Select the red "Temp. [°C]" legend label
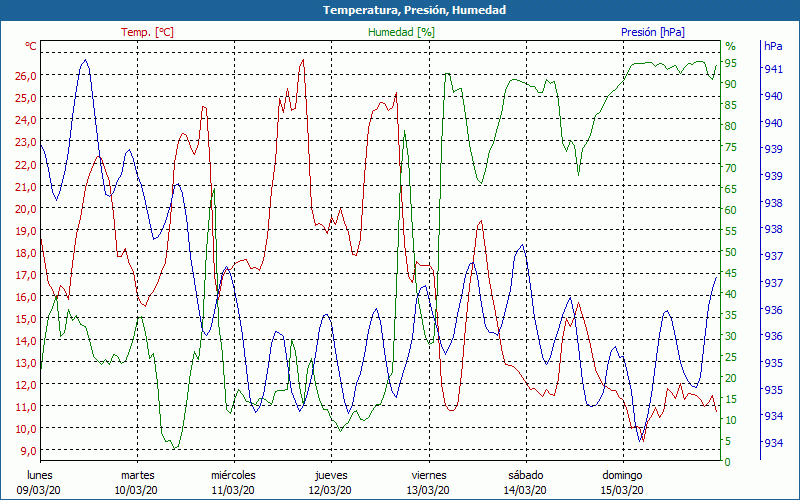 pyautogui.click(x=147, y=32)
